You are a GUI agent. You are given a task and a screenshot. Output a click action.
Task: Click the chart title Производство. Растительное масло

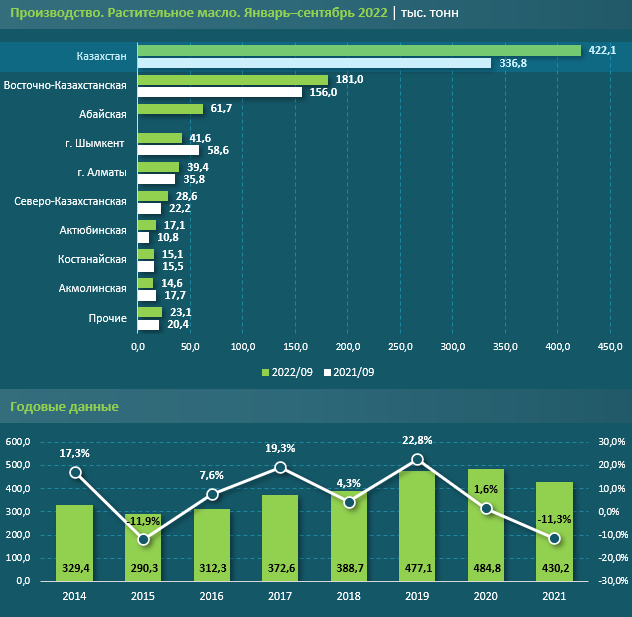pos(198,13)
